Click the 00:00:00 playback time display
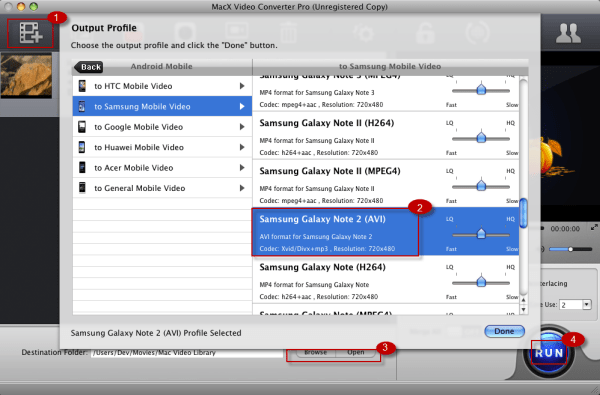The height and width of the screenshot is (395, 600). click(x=565, y=229)
